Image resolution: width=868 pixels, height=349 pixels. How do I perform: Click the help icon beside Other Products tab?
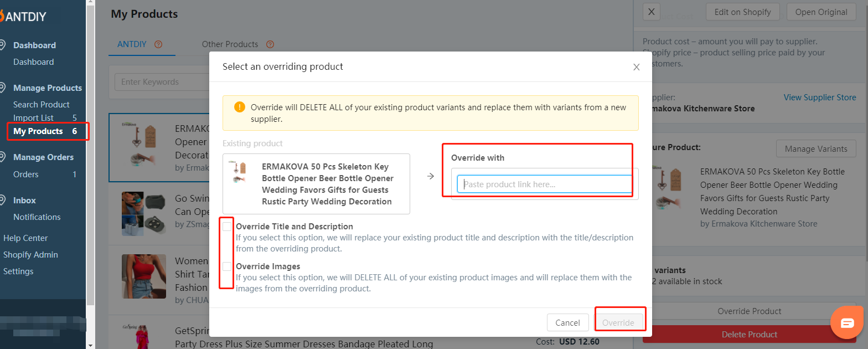point(270,44)
